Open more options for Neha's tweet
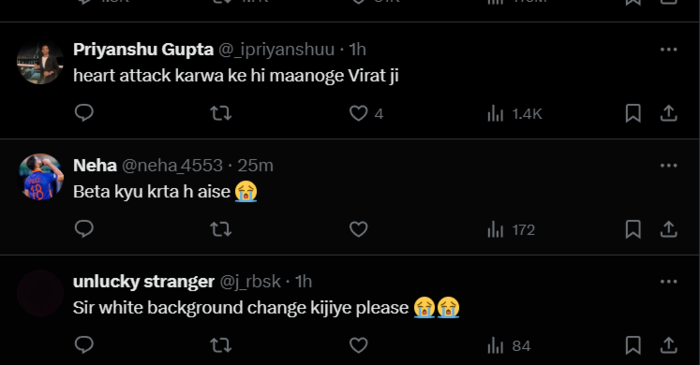Viewport: 700px width, 365px height. tap(668, 166)
